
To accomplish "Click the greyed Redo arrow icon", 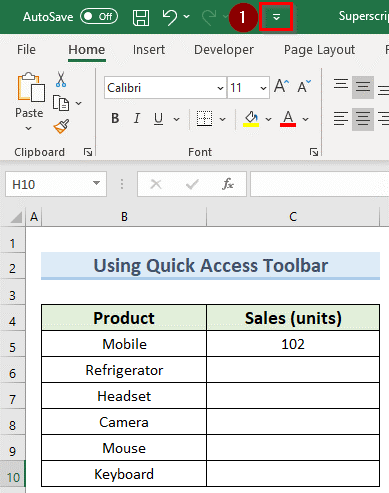I will point(209,17).
